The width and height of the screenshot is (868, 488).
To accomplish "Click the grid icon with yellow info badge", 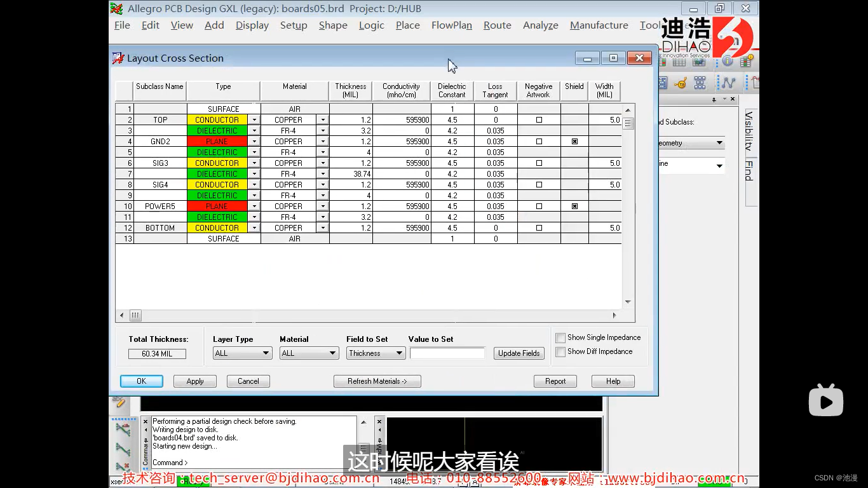I will (x=747, y=62).
